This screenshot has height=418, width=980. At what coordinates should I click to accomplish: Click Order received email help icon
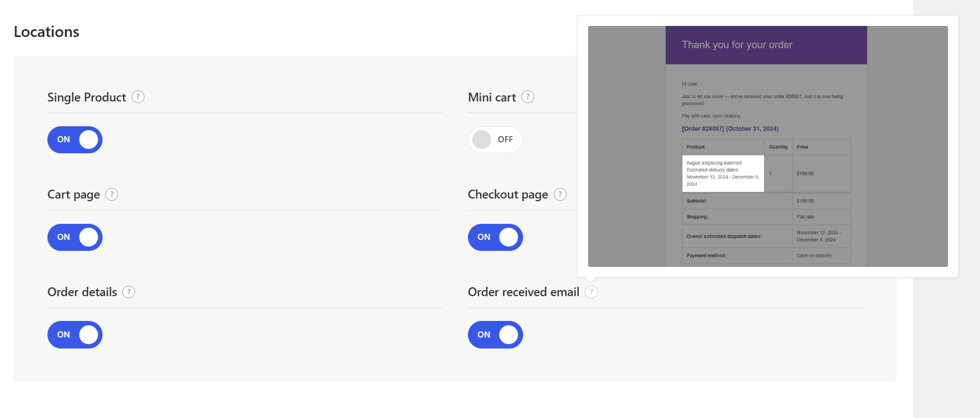(x=591, y=292)
